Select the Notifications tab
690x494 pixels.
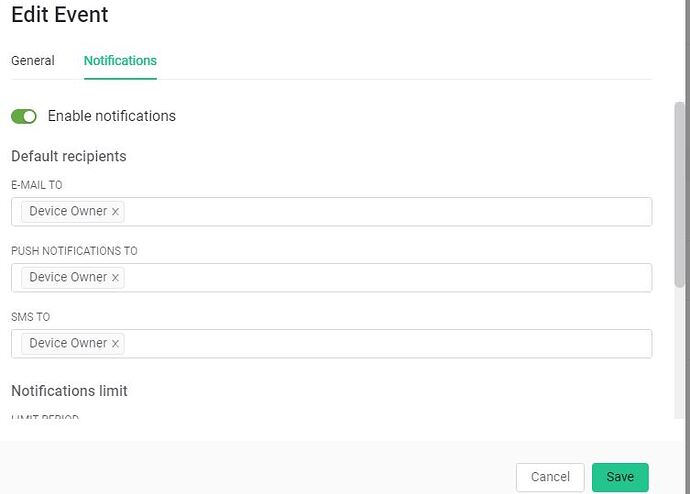coord(120,61)
